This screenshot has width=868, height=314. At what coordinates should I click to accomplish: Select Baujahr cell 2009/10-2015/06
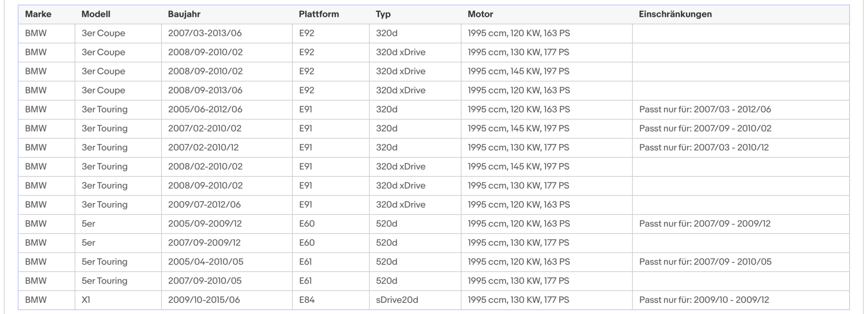pos(227,300)
